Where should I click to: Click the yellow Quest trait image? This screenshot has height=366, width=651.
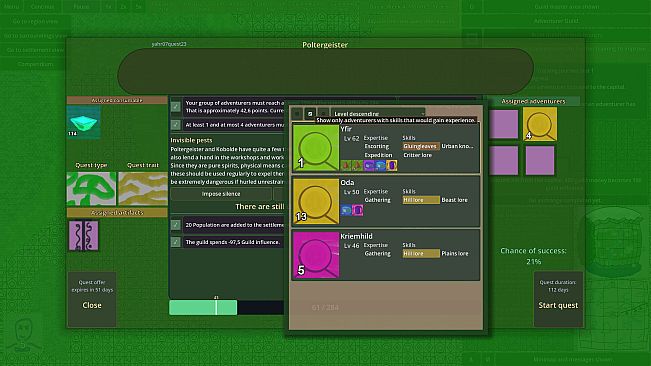point(143,189)
